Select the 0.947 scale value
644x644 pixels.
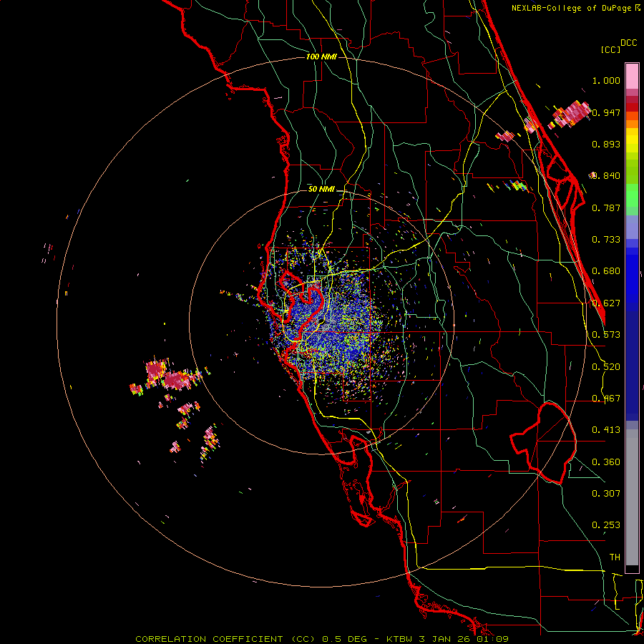pyautogui.click(x=606, y=112)
